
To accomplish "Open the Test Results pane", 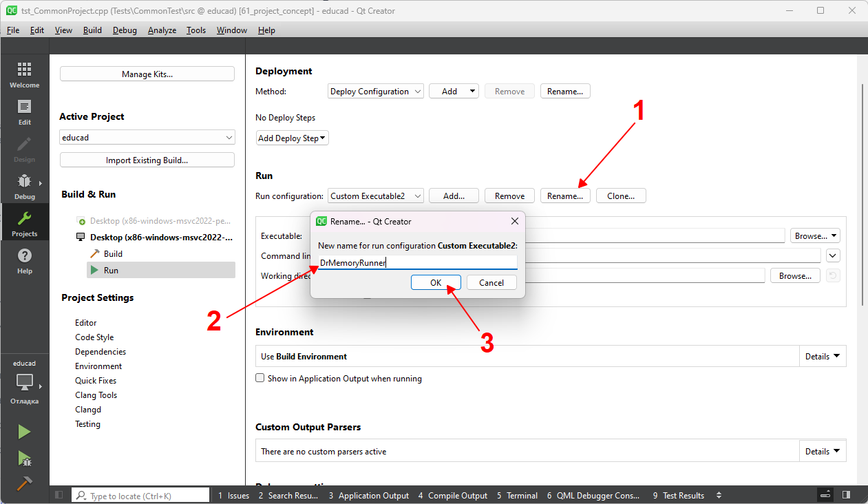I will point(679,495).
